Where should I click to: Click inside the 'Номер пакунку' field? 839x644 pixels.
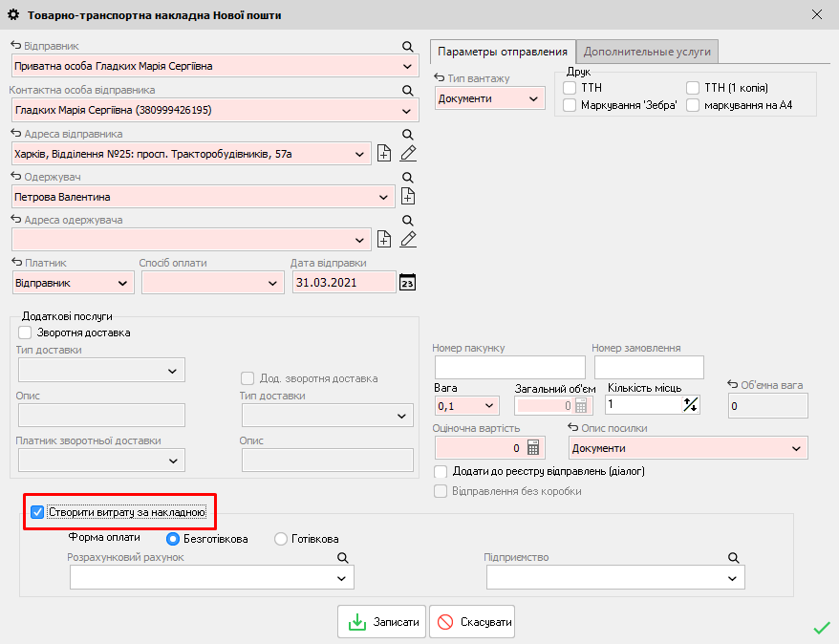pyautogui.click(x=509, y=367)
